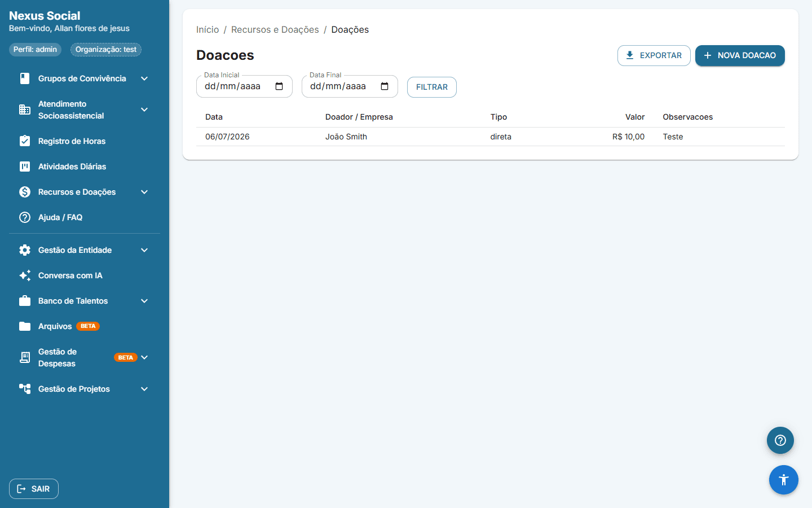Click the Atividades Diárias board icon
The width and height of the screenshot is (812, 508).
(x=25, y=167)
